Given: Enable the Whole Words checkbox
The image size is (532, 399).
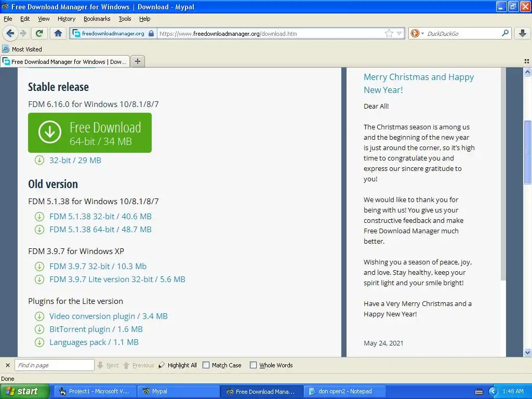Looking at the screenshot, I should pyautogui.click(x=253, y=365).
